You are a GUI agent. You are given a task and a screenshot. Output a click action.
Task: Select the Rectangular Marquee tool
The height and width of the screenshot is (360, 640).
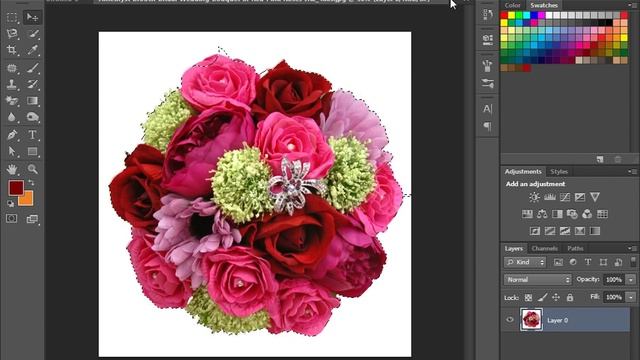click(12, 17)
